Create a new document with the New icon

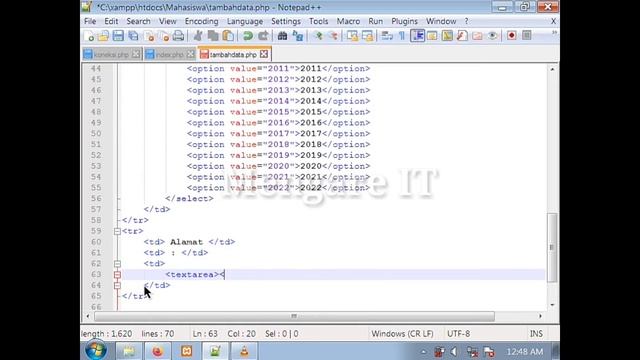tap(89, 36)
